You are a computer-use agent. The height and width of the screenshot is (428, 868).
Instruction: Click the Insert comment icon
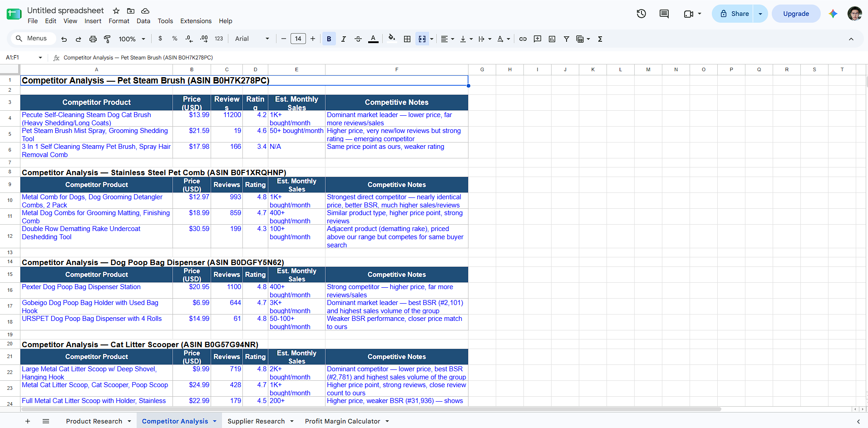point(538,39)
